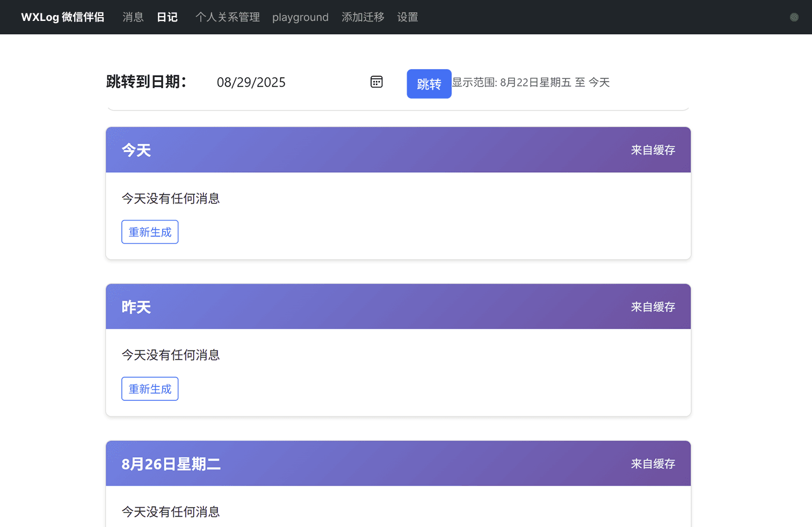Click 来自缓存 label on the 今天 card
812x527 pixels.
coord(653,150)
